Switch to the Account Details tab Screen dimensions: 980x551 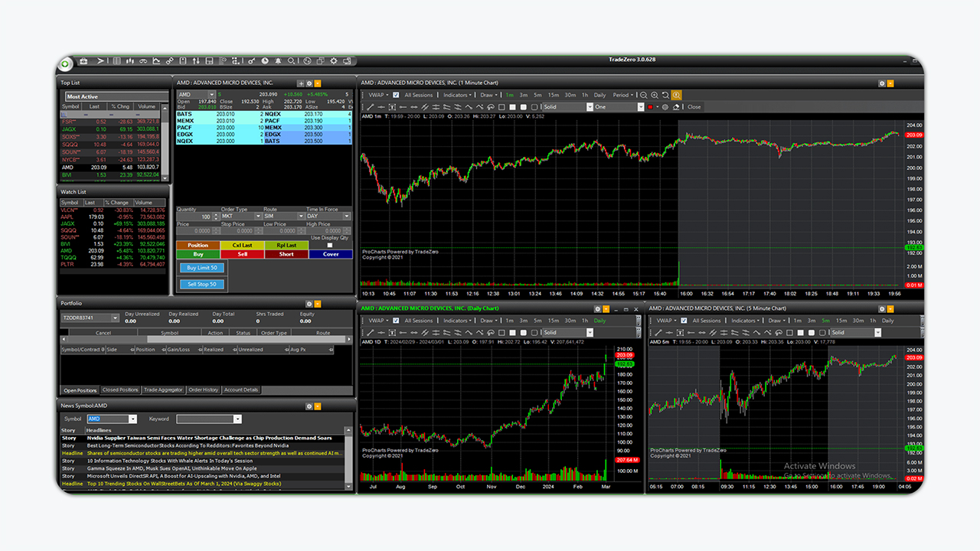coord(241,390)
